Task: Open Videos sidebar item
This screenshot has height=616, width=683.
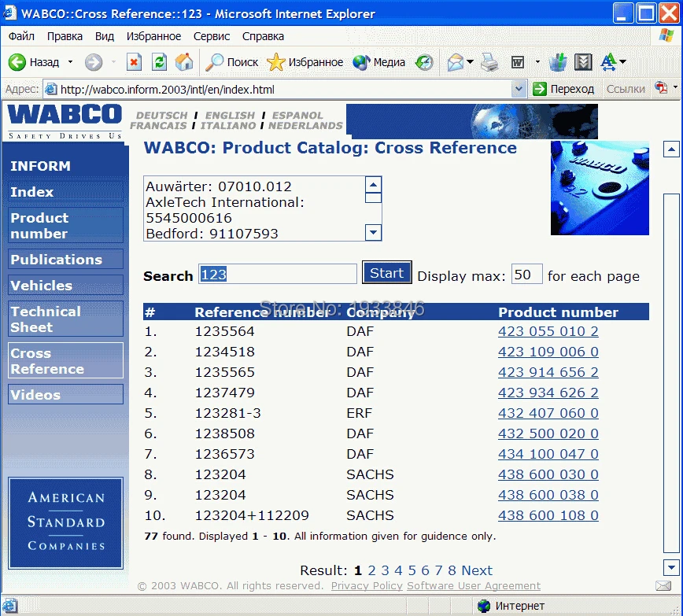Action: point(65,394)
